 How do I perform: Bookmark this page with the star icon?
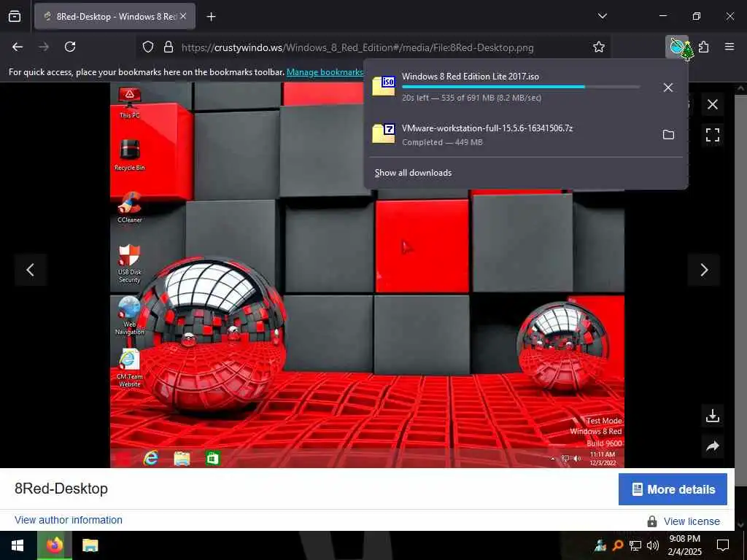599,47
